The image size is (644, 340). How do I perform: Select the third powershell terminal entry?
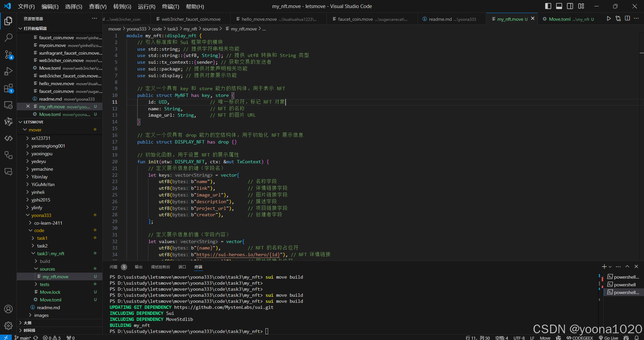point(623,292)
